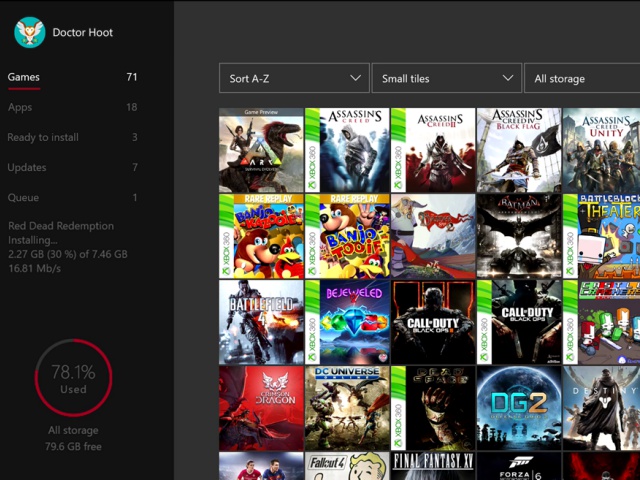
Task: Open Call of Duty Black Ops III tile
Action: point(433,322)
